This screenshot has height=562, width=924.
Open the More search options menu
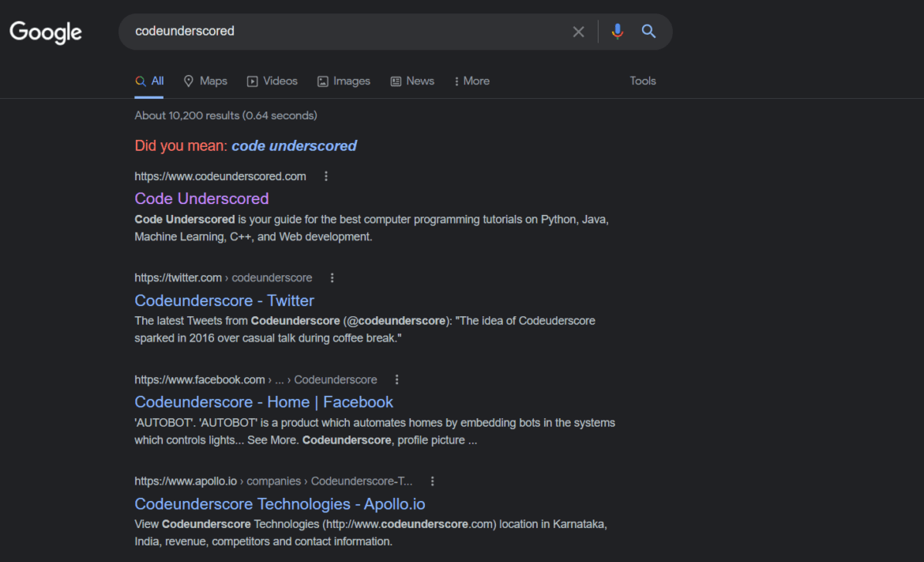point(471,81)
